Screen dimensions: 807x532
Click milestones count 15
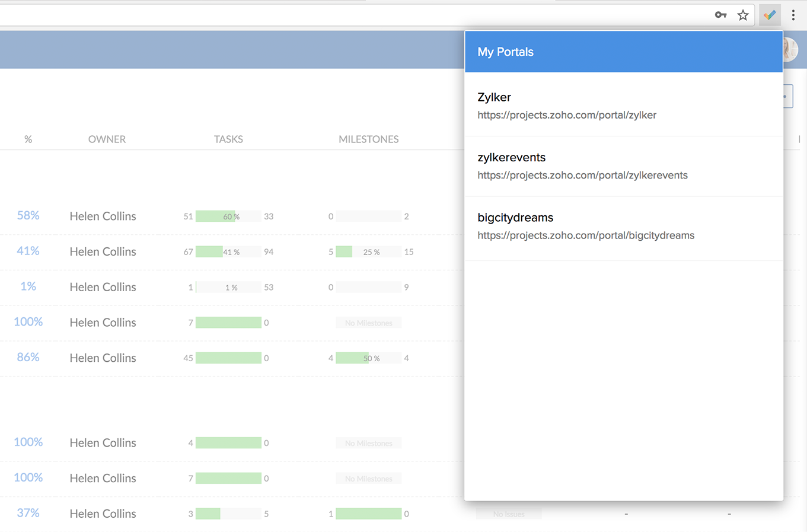coord(409,252)
